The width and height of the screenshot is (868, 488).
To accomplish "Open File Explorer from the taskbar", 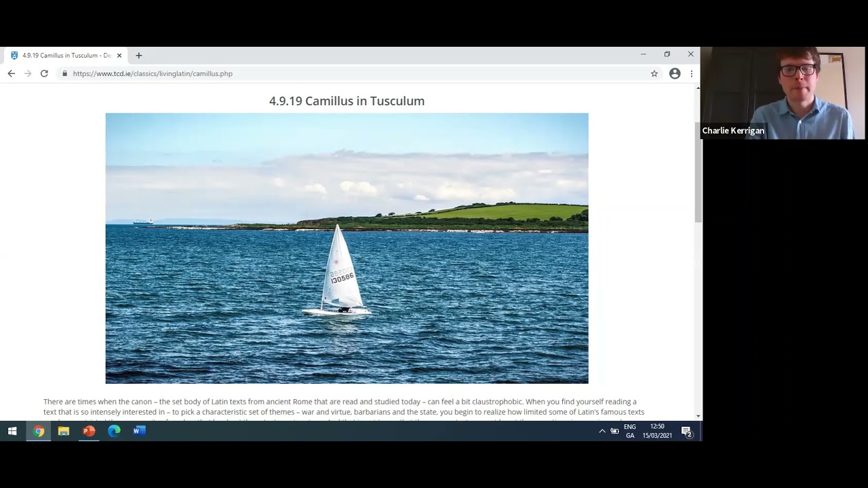I will point(64,431).
